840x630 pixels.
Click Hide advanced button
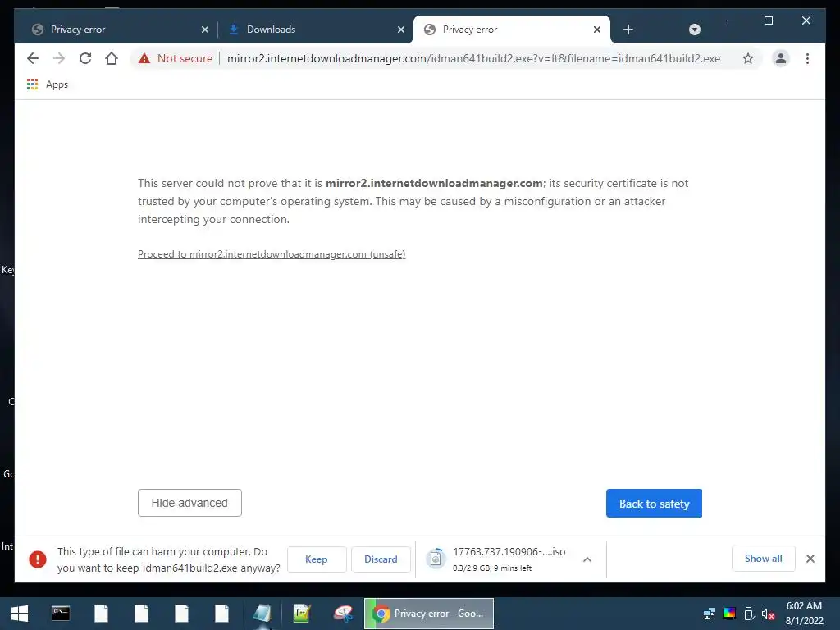[x=189, y=503]
